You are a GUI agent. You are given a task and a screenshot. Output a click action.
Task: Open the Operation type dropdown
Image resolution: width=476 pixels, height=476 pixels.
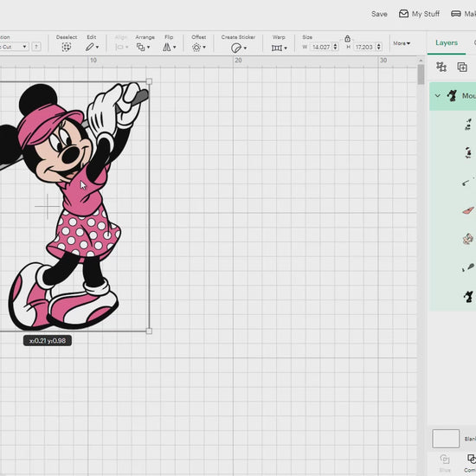(x=14, y=47)
